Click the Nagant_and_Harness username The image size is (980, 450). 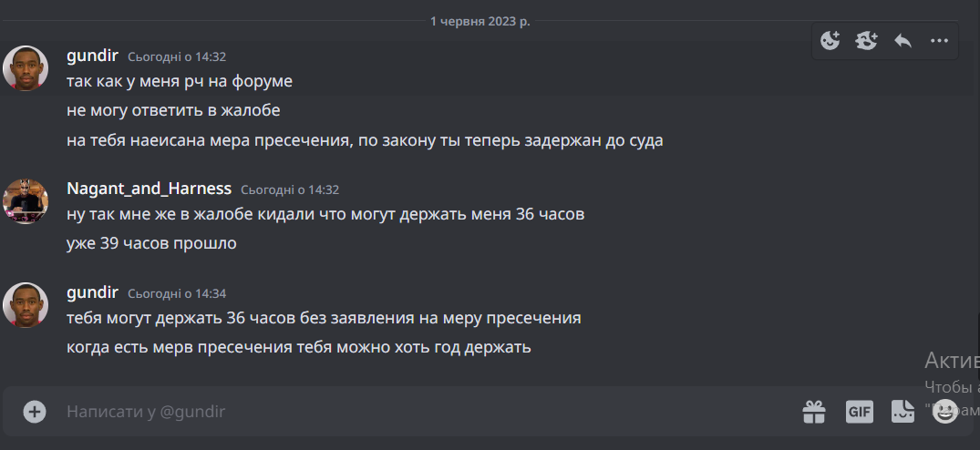tap(149, 189)
